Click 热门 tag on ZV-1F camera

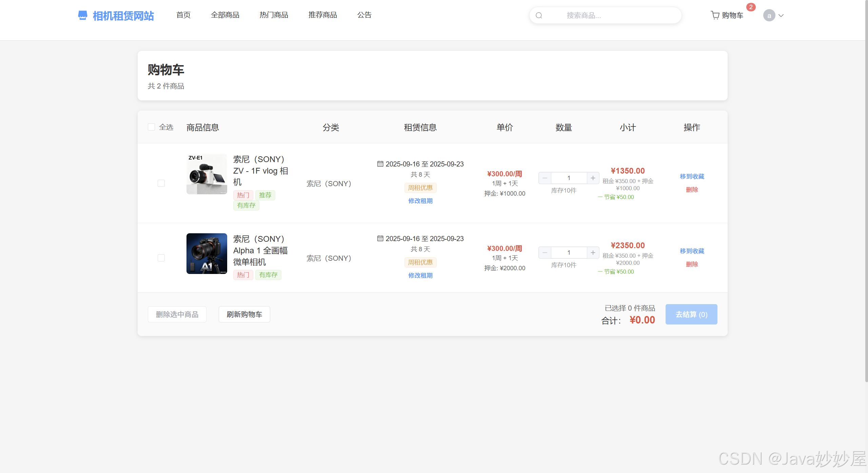click(x=243, y=195)
